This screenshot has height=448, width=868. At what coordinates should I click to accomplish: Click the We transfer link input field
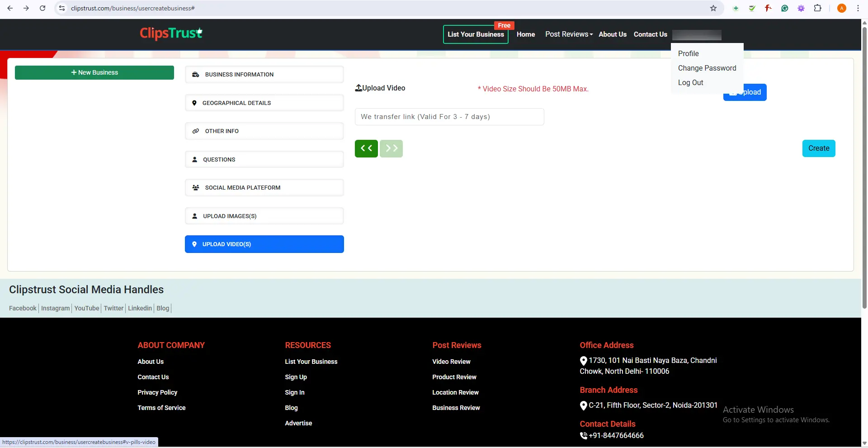point(449,117)
